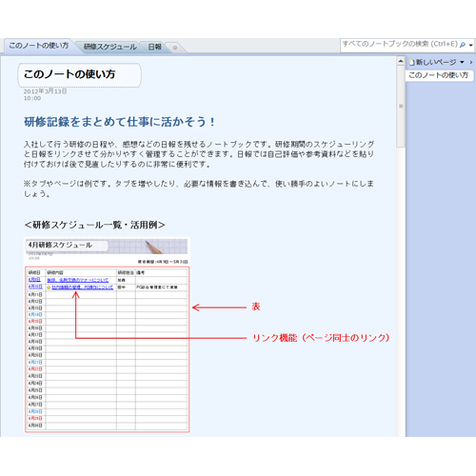Click the scroll up arrow of page scrollbar
The height and width of the screenshot is (476, 476).
(401, 61)
